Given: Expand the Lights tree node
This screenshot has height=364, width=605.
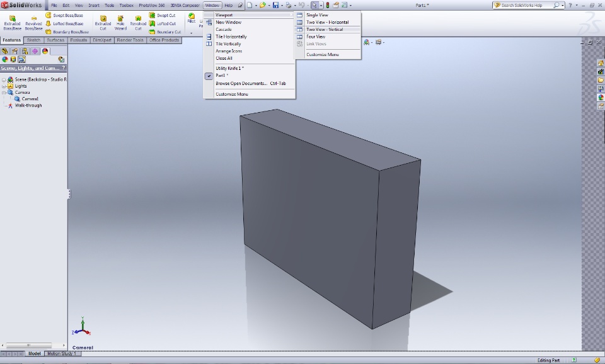Looking at the screenshot, I should tap(4, 86).
